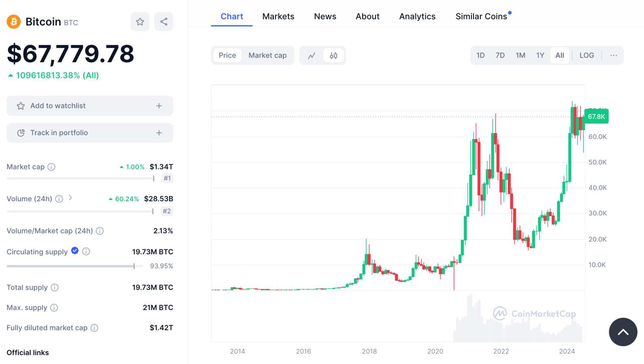Set chart range to All
Image resolution: width=644 pixels, height=364 pixels.
click(x=560, y=56)
